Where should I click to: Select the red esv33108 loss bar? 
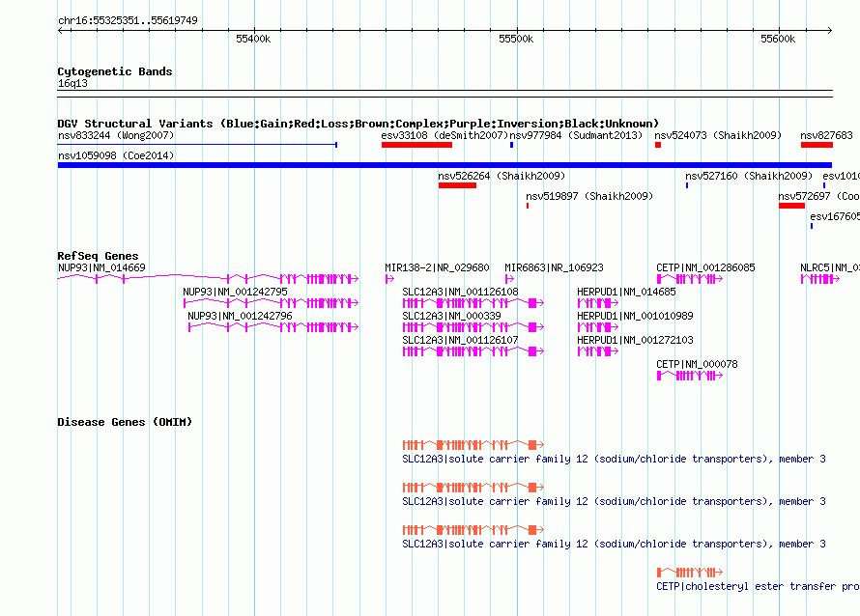coord(416,145)
